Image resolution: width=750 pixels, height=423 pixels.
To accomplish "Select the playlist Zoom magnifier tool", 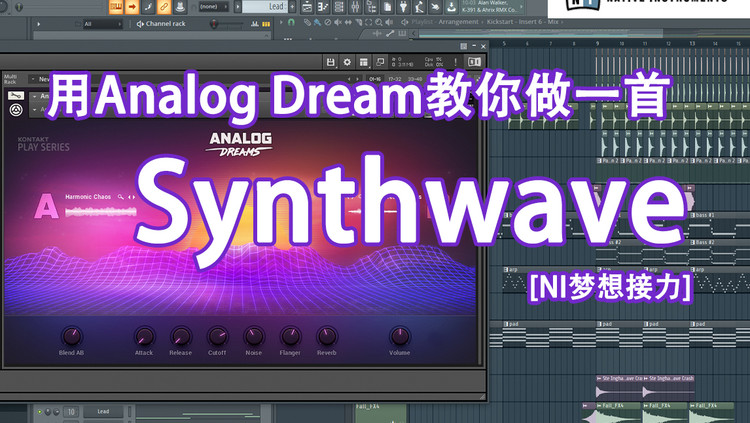I will pos(379,22).
